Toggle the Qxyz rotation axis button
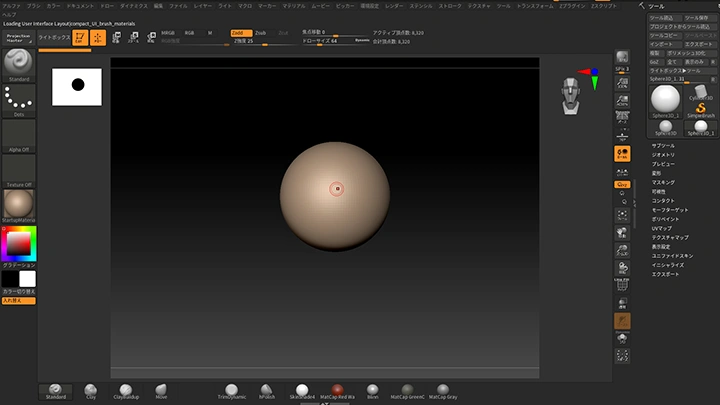 tap(622, 185)
